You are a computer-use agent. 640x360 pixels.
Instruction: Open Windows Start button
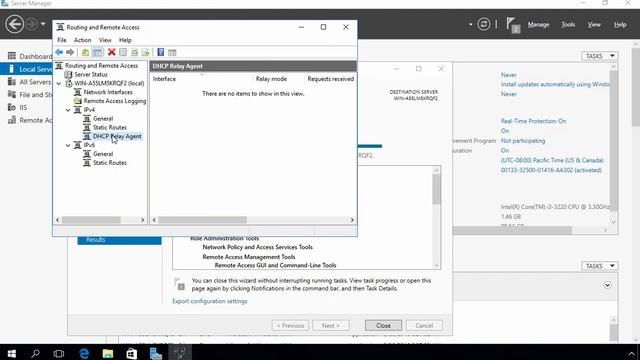pos(11,353)
